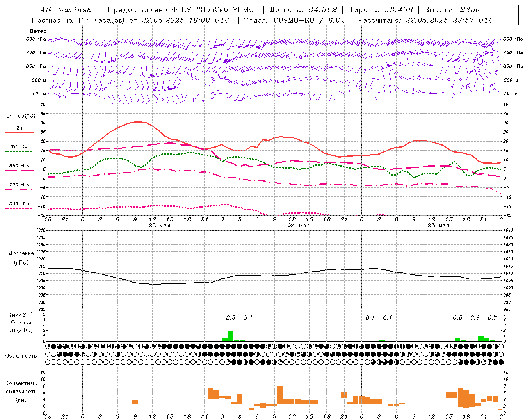Click the "Конвективн." convective cloud label
This screenshot has height=420, width=525.
[21, 383]
